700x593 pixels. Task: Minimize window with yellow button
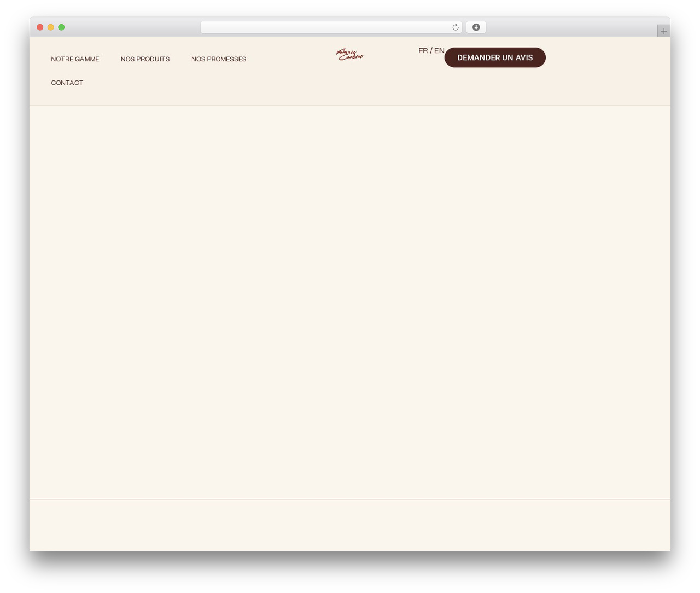point(50,27)
